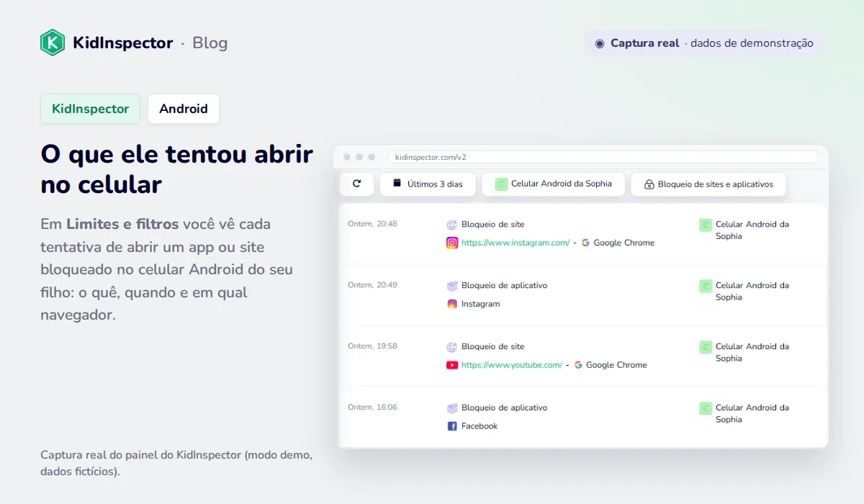Screen dimensions: 864x504
Task: Open the Bloqueio de sites e aplicativos filter
Action: [708, 184]
